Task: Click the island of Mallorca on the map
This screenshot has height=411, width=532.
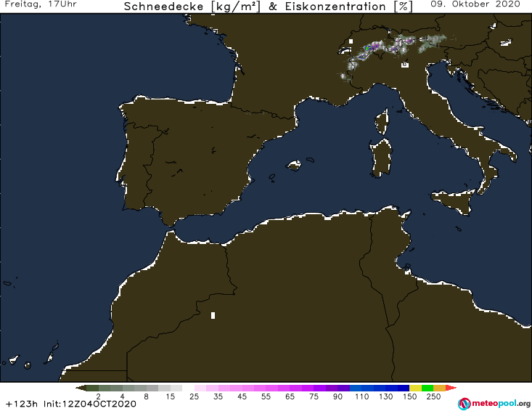Action: pyautogui.click(x=294, y=166)
